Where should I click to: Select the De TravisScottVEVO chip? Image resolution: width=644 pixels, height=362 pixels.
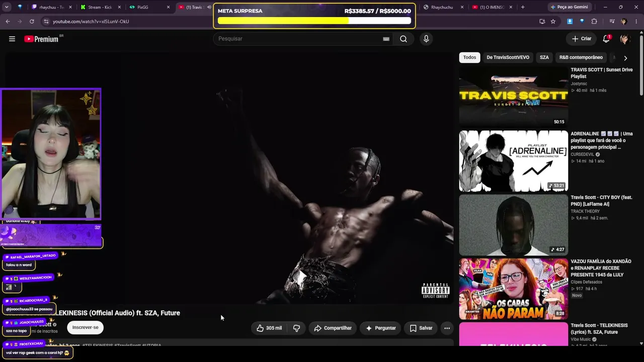508,57
